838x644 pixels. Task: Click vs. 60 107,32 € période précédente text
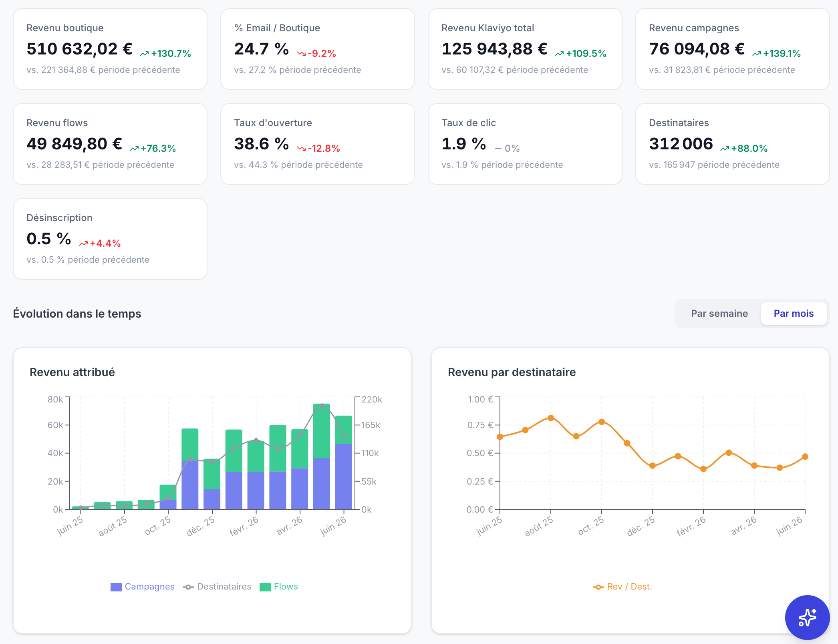pyautogui.click(x=515, y=70)
